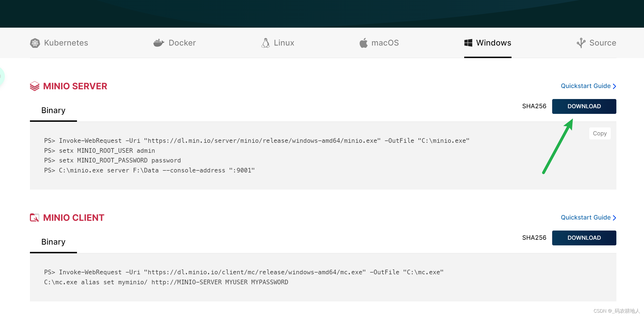Open MinIO Client Quickstart Guide link
The image size is (644, 316).
[x=588, y=217]
